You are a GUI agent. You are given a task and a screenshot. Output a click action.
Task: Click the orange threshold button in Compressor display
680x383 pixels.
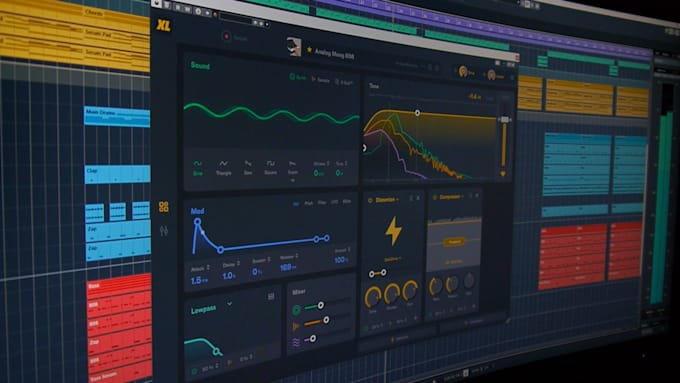(454, 242)
